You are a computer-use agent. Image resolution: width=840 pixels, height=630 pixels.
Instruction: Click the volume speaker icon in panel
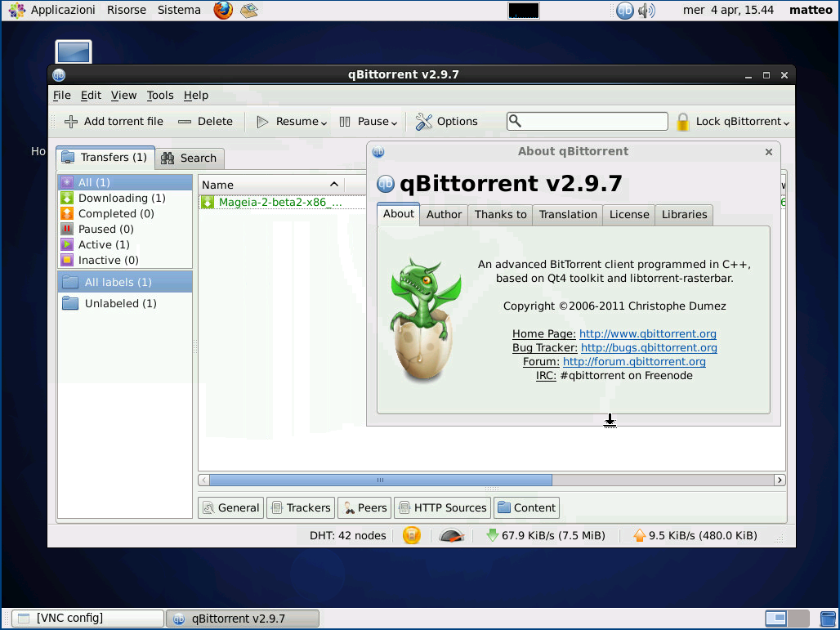[646, 11]
